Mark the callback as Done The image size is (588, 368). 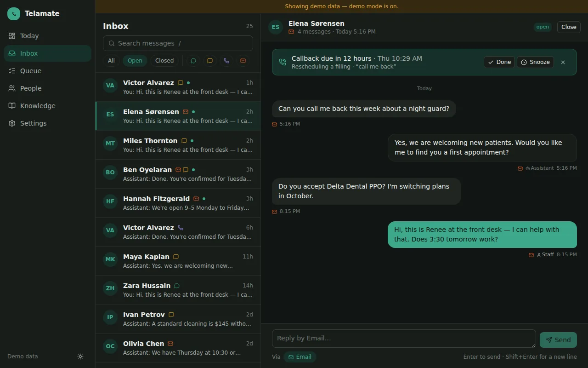click(x=499, y=62)
